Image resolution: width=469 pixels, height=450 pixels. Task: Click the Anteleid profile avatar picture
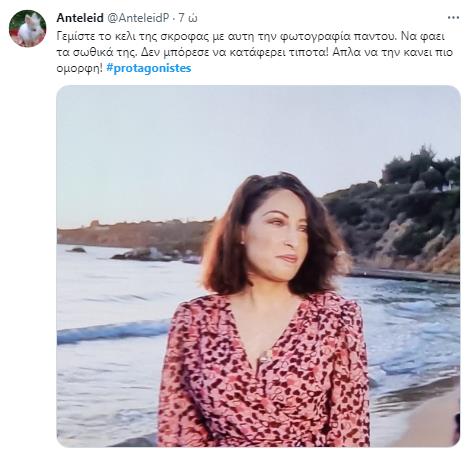27,28
